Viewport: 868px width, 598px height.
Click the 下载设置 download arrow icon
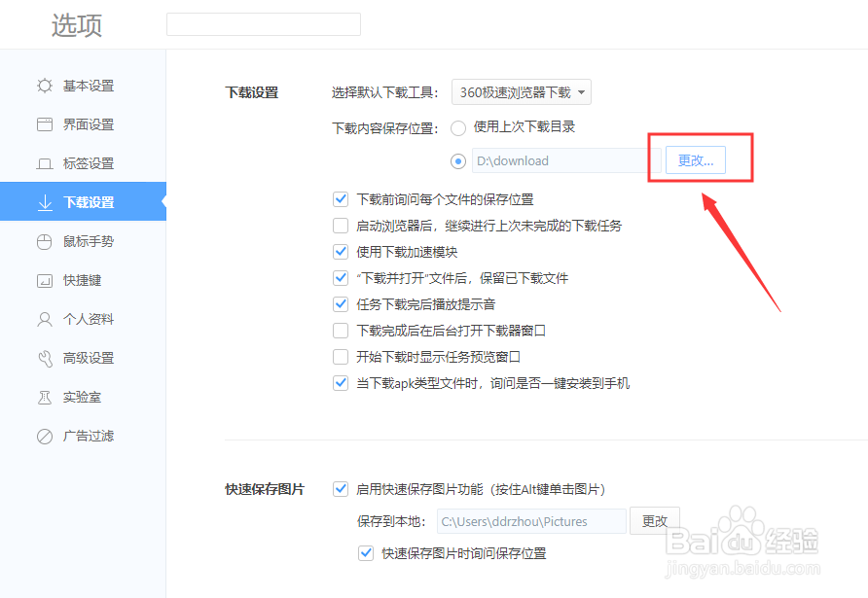tap(45, 202)
